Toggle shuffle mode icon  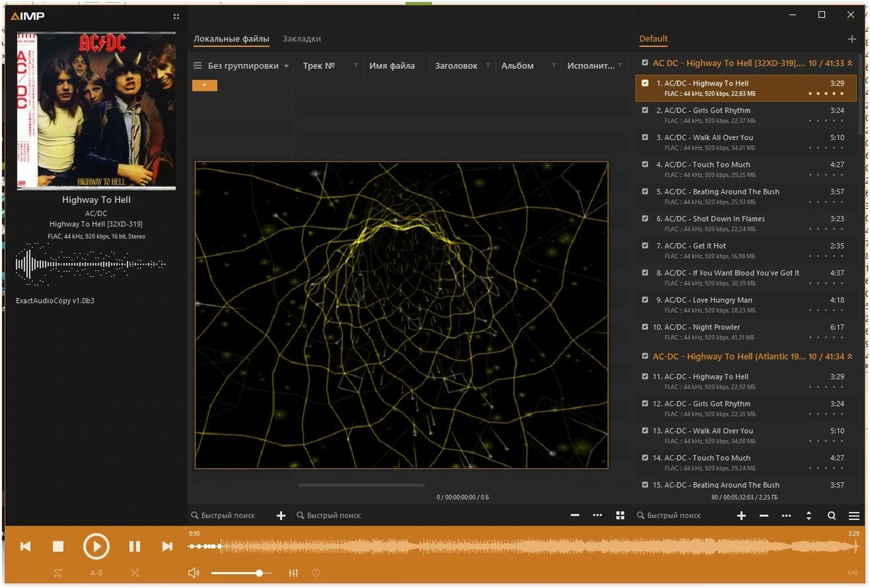coord(135,573)
